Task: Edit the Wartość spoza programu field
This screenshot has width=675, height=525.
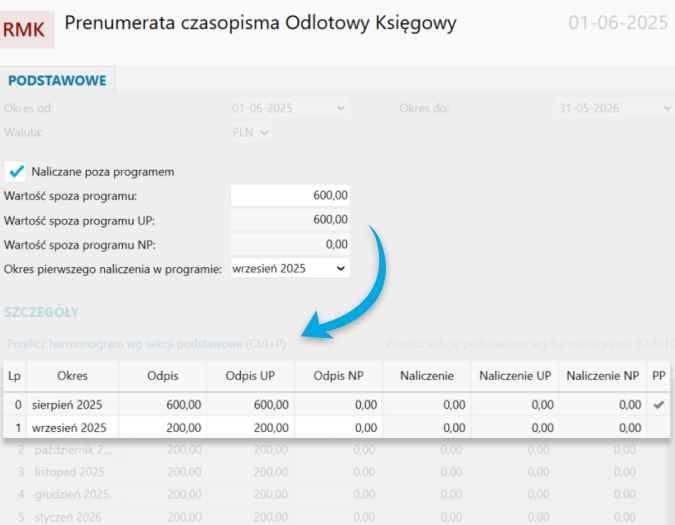Action: click(290, 196)
